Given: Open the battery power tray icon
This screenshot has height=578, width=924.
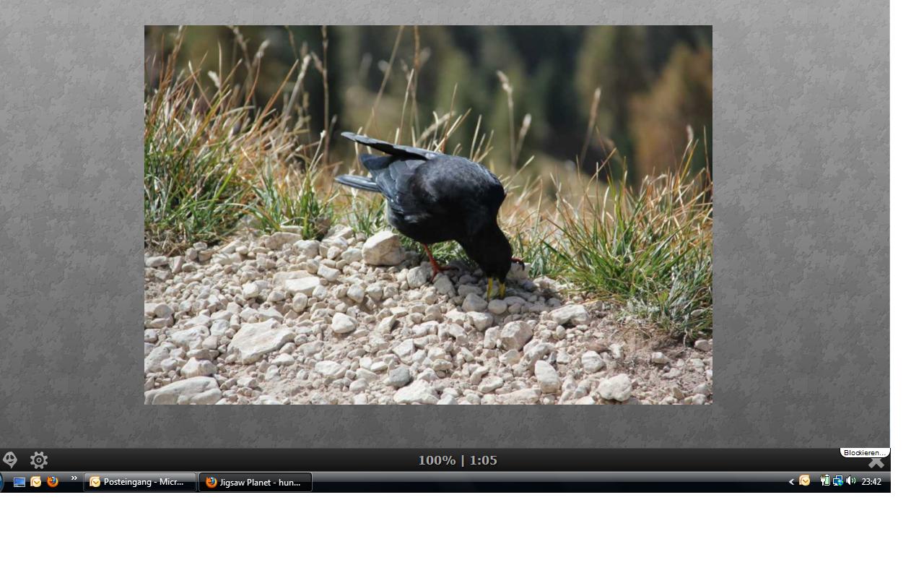Looking at the screenshot, I should pos(825,481).
